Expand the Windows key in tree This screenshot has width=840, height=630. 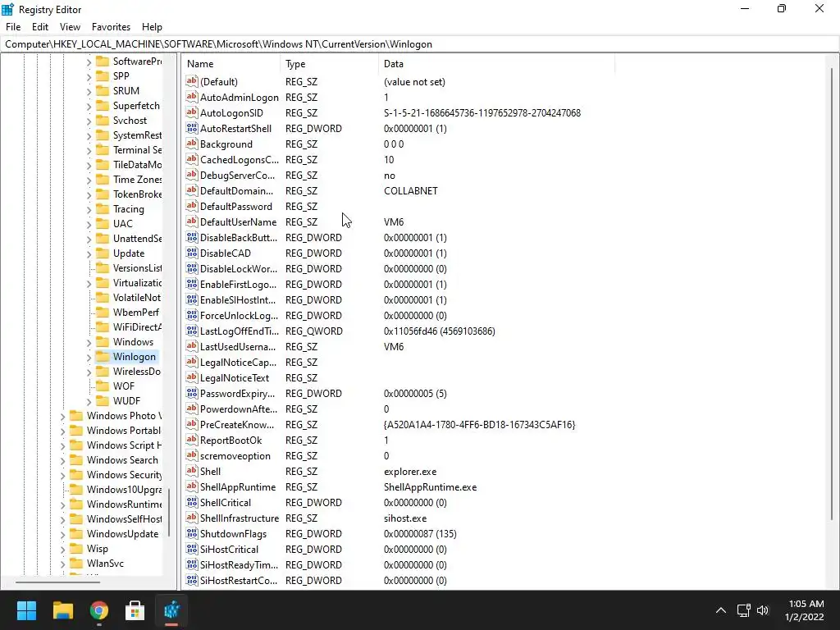coord(89,342)
